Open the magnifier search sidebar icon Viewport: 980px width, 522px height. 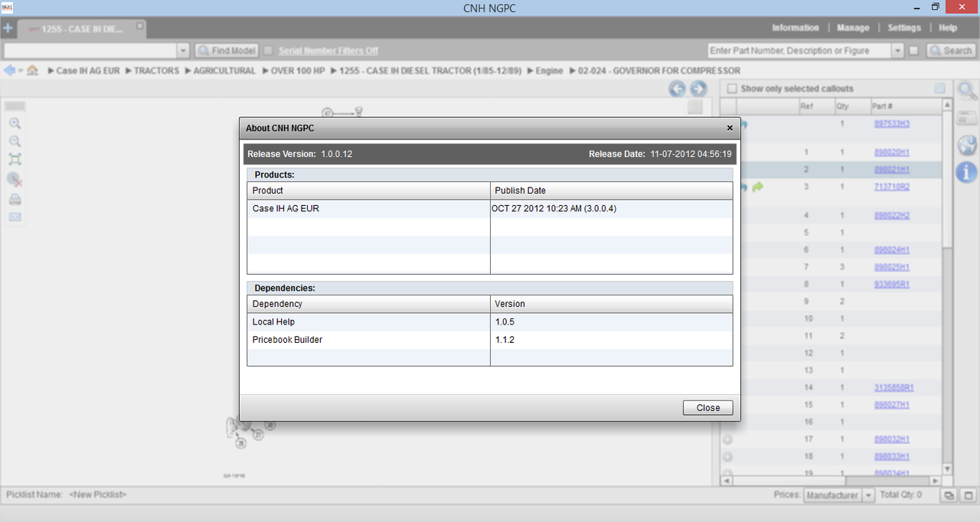click(967, 91)
